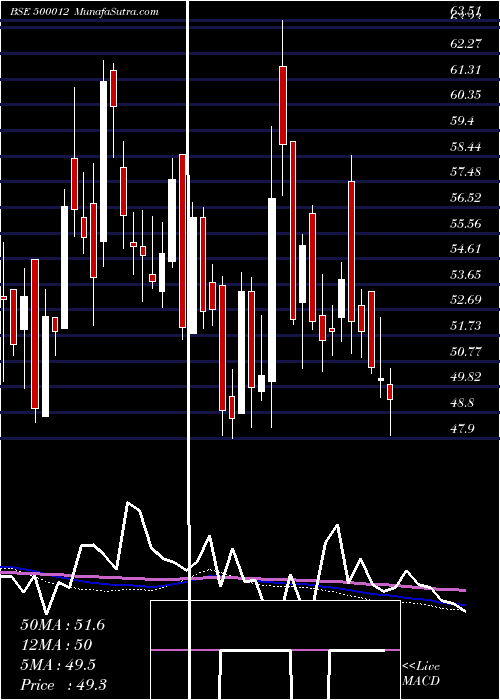Click the '5MA : 49.5' indicator text

[58, 665]
